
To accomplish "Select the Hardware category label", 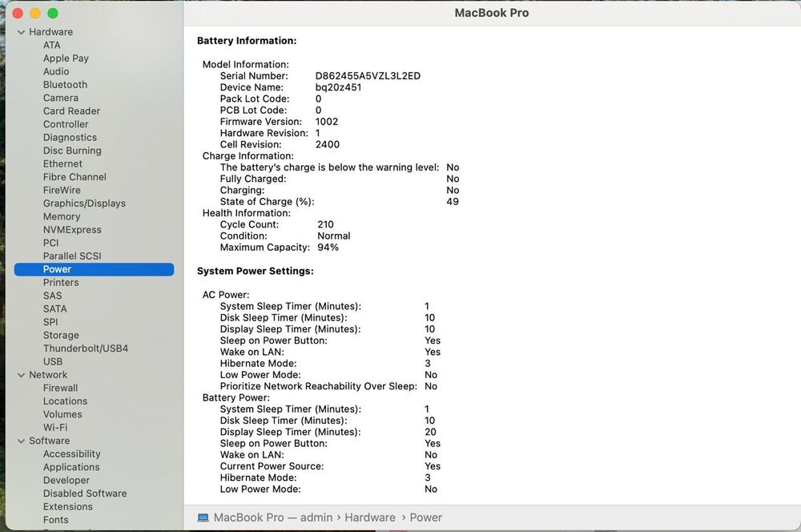I will (x=50, y=32).
